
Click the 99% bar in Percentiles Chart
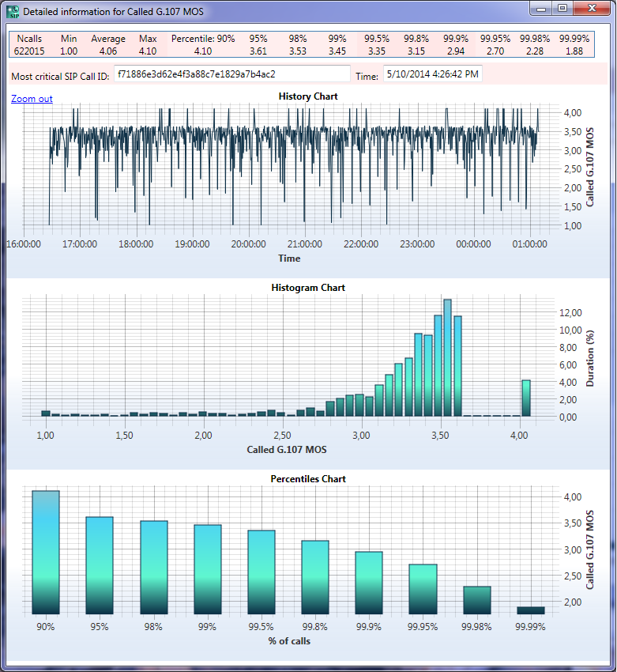(x=208, y=569)
